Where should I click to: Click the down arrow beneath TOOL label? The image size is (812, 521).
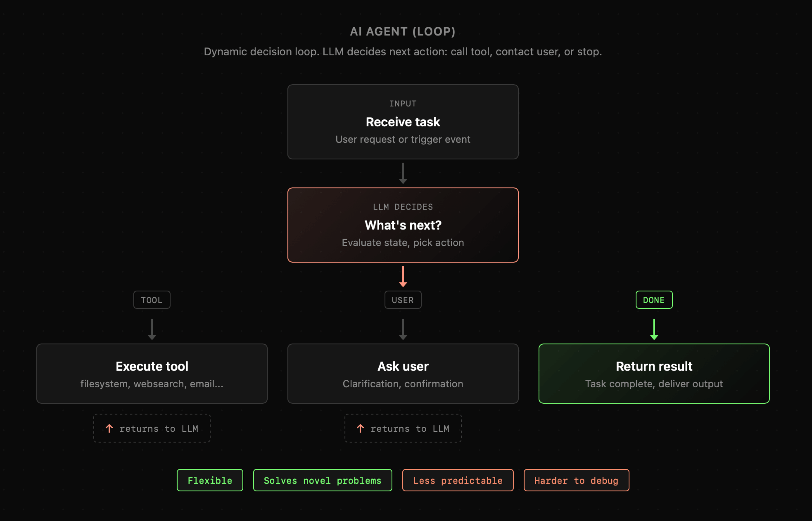click(152, 329)
